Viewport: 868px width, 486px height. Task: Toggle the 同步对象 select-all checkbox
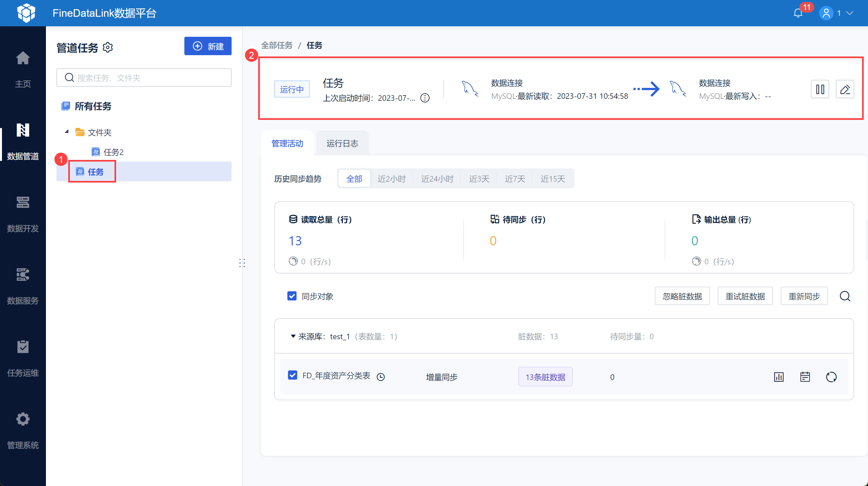(x=292, y=296)
